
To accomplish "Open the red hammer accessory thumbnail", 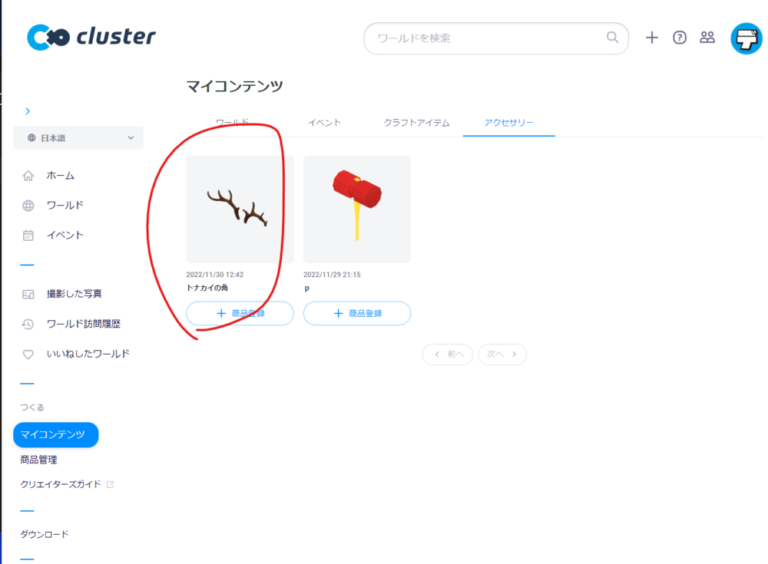I will [x=357, y=210].
